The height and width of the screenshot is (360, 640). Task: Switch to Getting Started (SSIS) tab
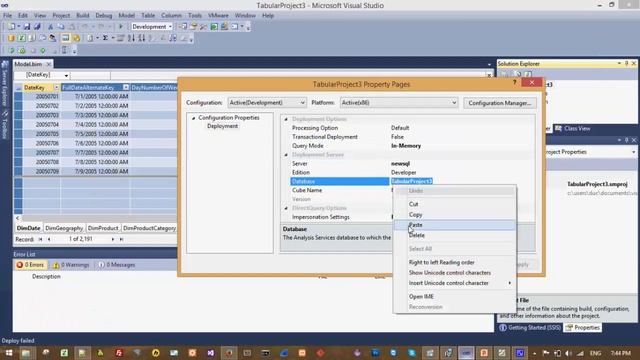[x=530, y=328]
